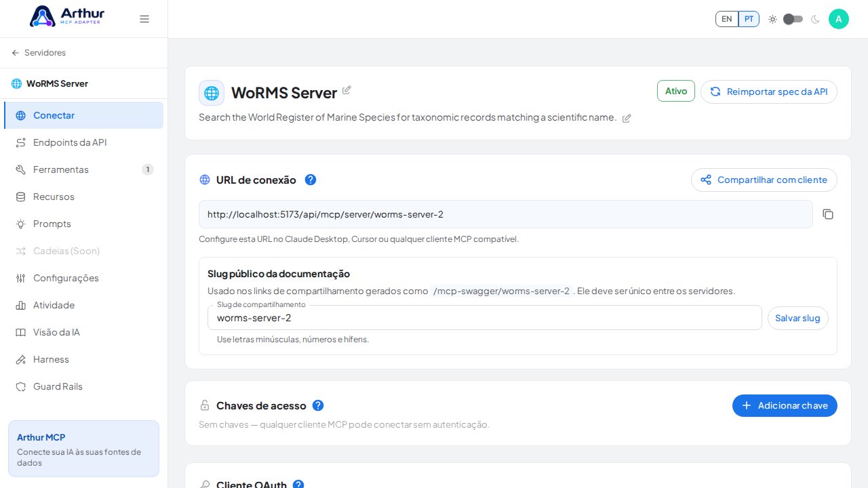Click the Slug de compartilhamento input
This screenshot has height=488, width=868.
pos(485,318)
